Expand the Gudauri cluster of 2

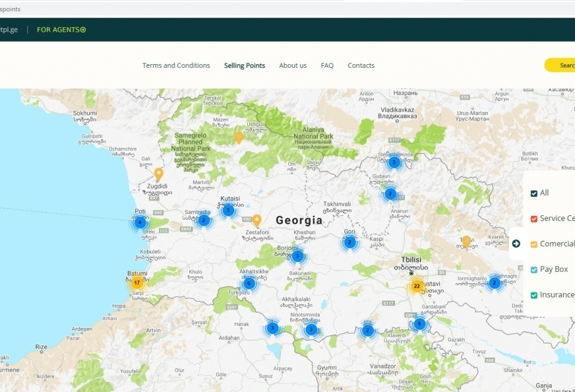(390, 194)
